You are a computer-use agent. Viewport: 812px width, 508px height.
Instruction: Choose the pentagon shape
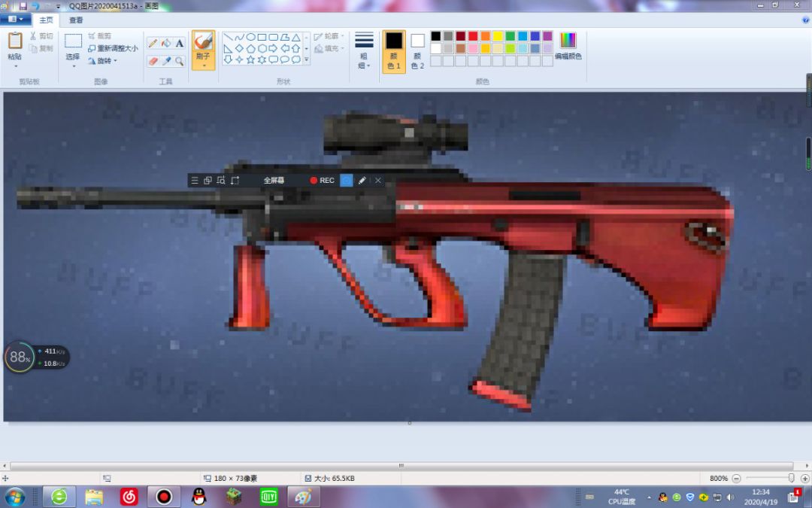click(x=250, y=48)
